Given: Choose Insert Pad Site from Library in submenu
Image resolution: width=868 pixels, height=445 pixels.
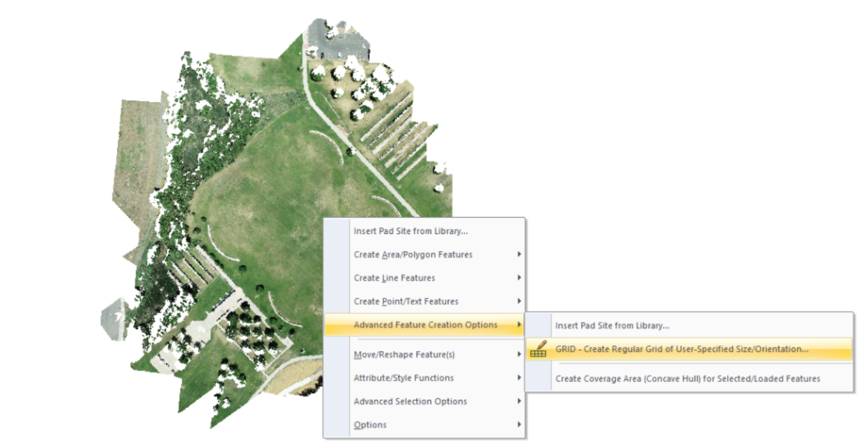Looking at the screenshot, I should click(612, 326).
